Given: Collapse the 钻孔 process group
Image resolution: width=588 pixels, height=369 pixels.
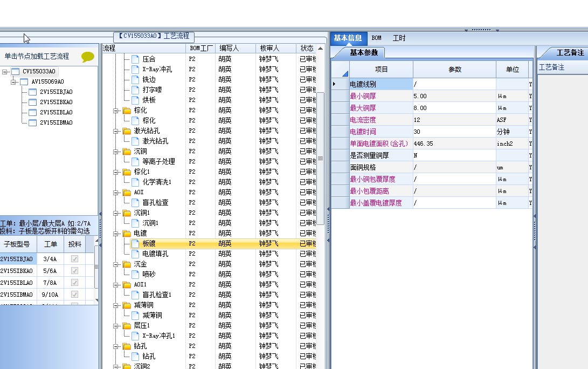Looking at the screenshot, I should pos(116,346).
